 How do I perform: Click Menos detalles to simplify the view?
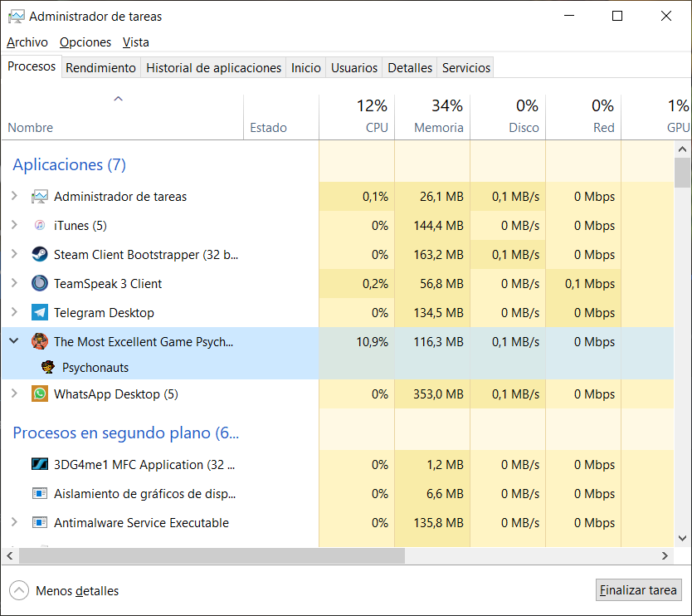point(76,590)
